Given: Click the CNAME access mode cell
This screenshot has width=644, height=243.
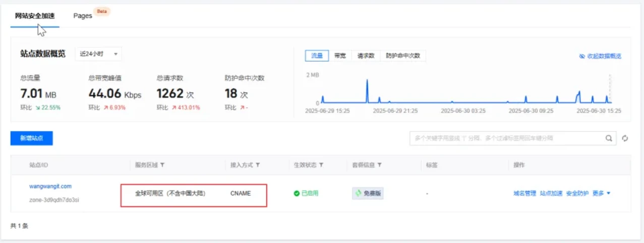Looking at the screenshot, I should (x=241, y=193).
